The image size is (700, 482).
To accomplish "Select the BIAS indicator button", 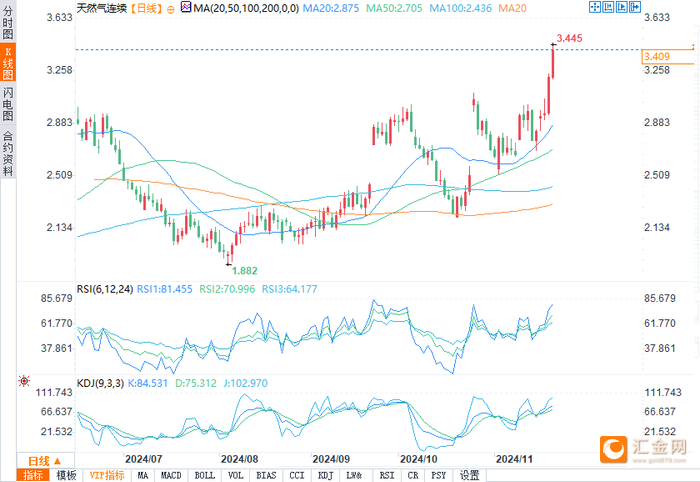I will [267, 476].
